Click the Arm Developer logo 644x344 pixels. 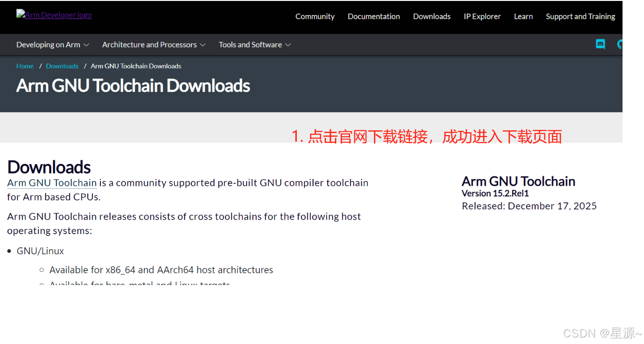(54, 14)
